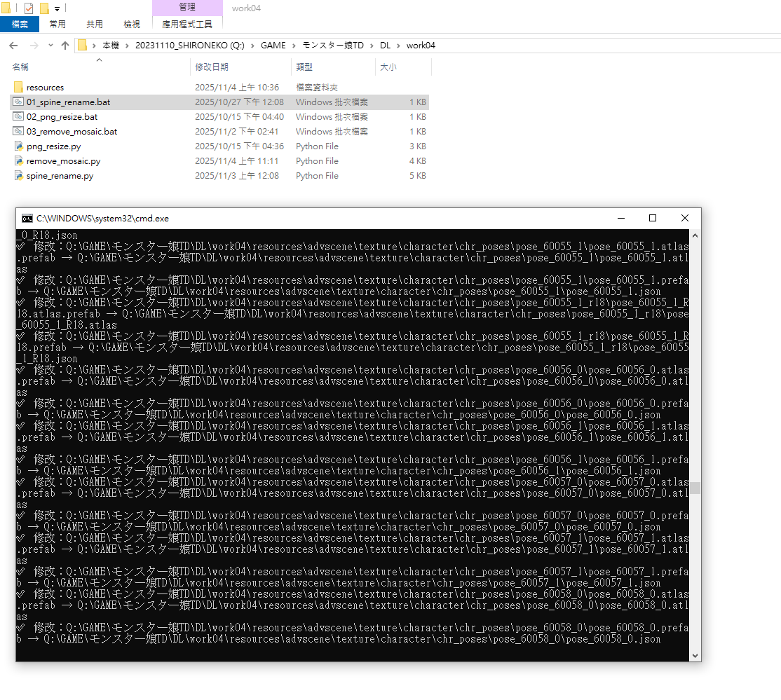This screenshot has width=781, height=700.
Task: Sort files by 修改日期 column header
Action: 212,67
